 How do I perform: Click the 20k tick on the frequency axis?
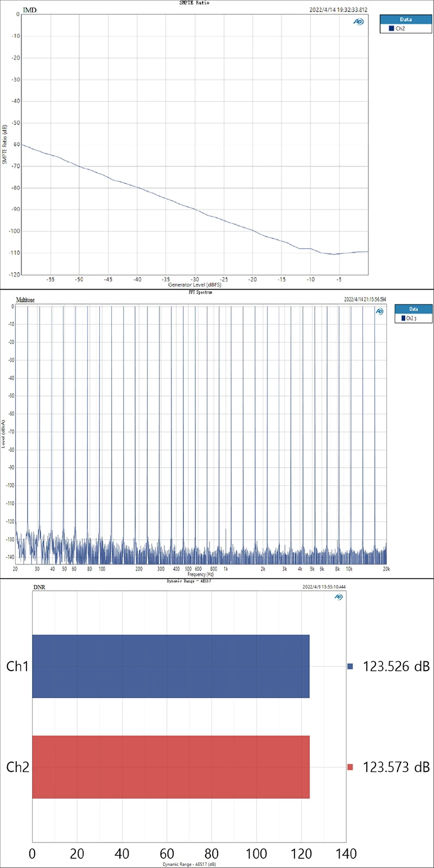(x=386, y=569)
